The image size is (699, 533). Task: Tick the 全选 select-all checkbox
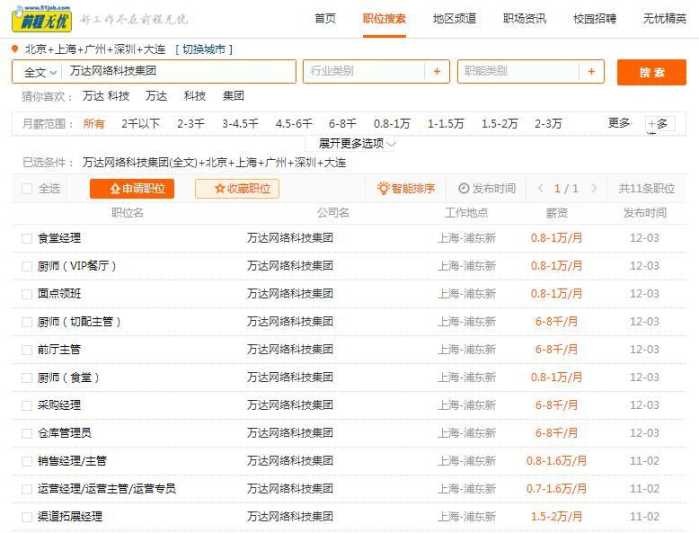click(27, 189)
